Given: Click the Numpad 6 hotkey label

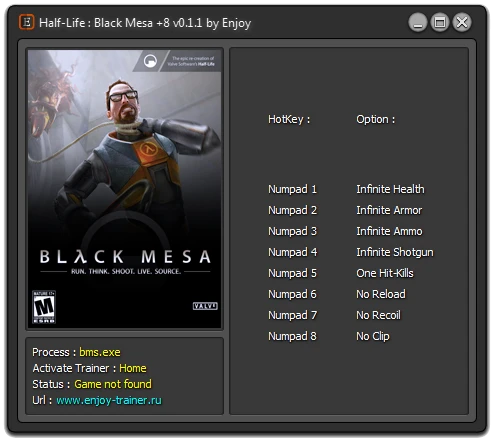Looking at the screenshot, I should (292, 294).
